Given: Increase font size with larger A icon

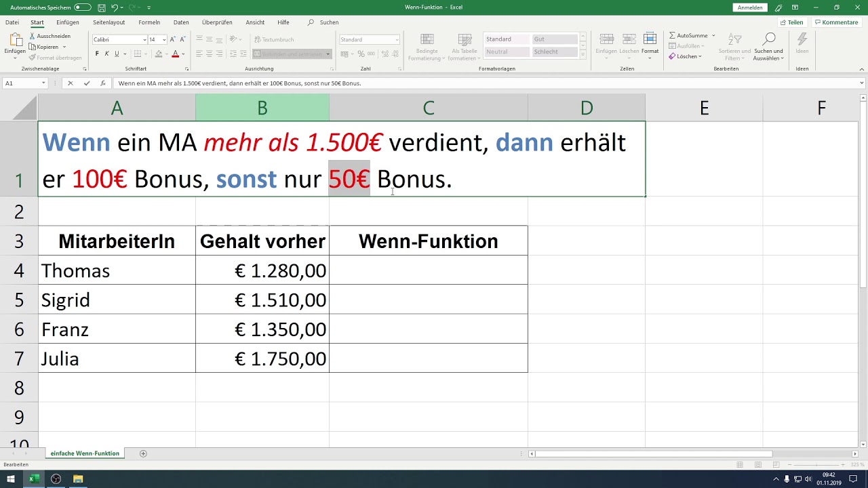Looking at the screenshot, I should [173, 40].
